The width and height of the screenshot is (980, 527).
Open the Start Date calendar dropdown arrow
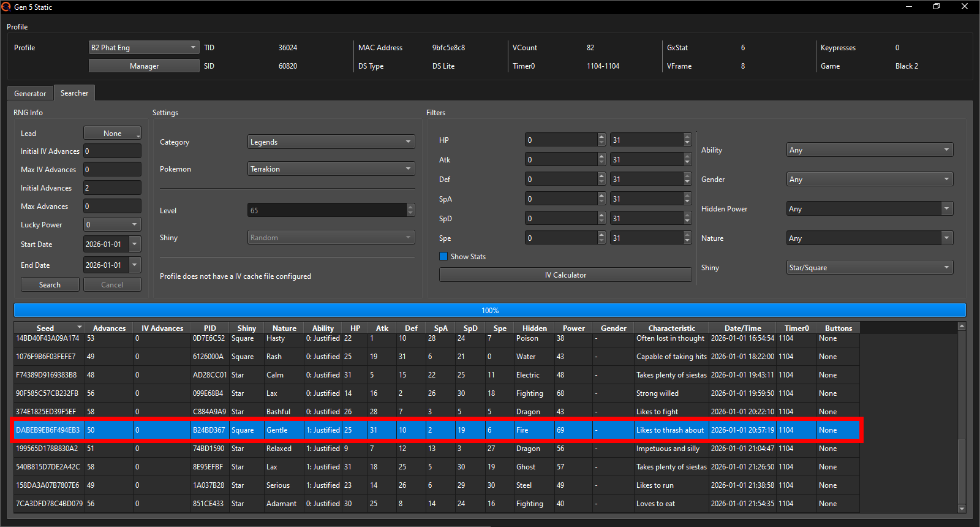(x=135, y=245)
